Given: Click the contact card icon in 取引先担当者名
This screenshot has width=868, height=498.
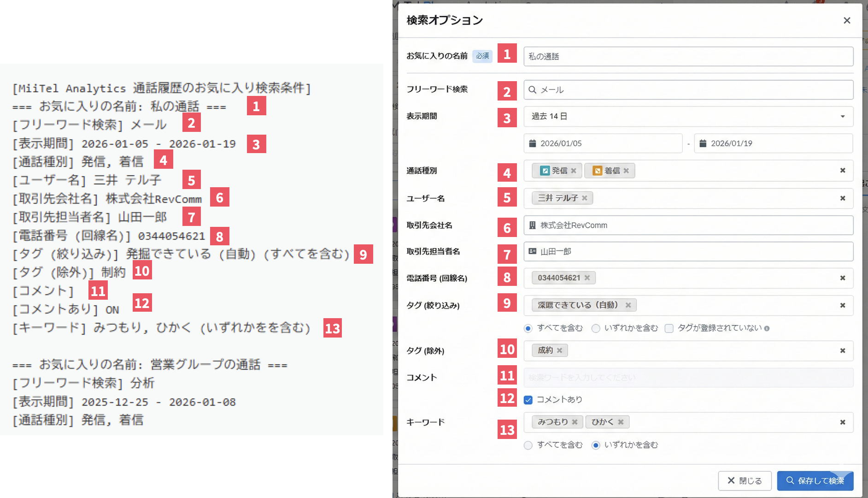Looking at the screenshot, I should point(532,251).
